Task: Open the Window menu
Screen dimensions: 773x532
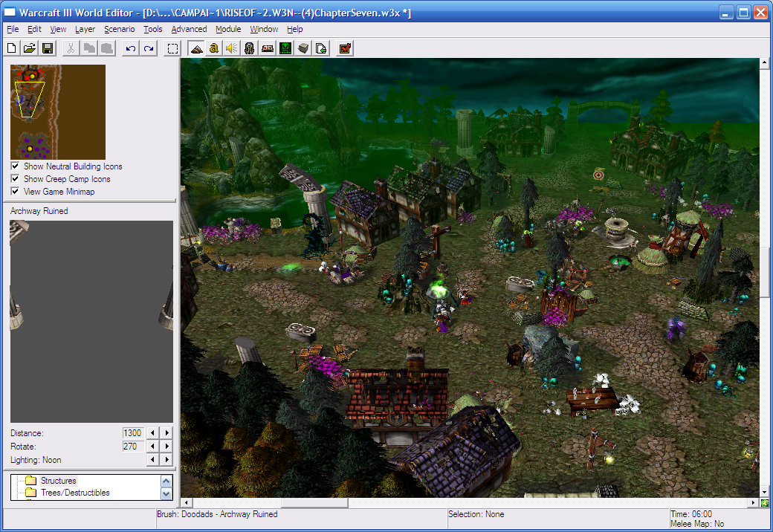Action: [264, 29]
